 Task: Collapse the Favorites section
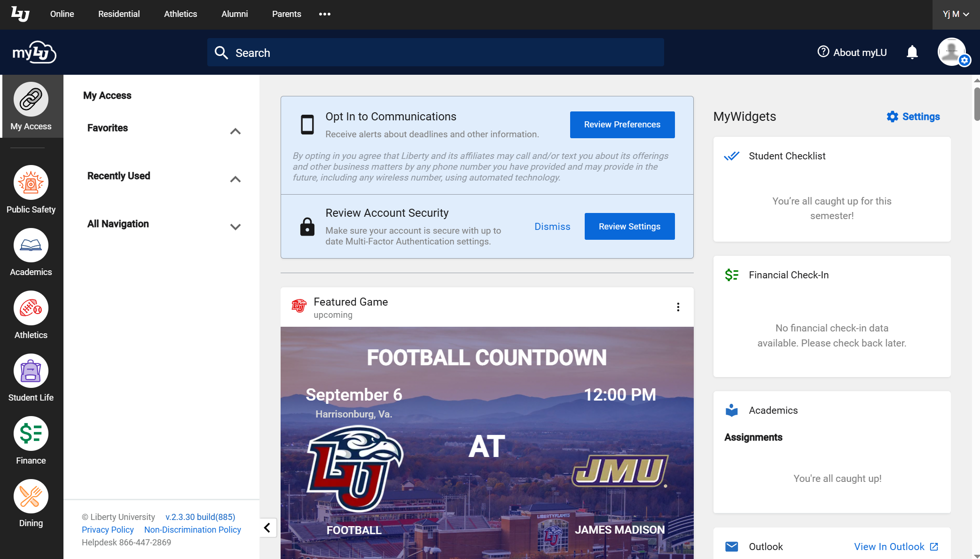(235, 131)
